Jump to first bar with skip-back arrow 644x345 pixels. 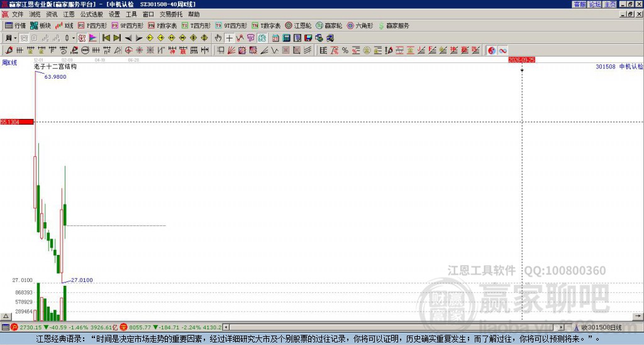tap(106, 38)
